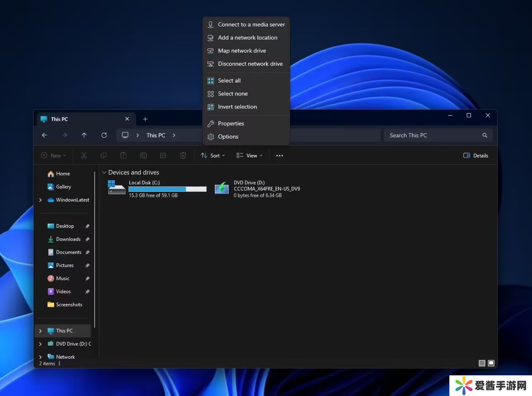Click the Up directory arrow icon
This screenshot has width=532, height=396.
[84, 135]
